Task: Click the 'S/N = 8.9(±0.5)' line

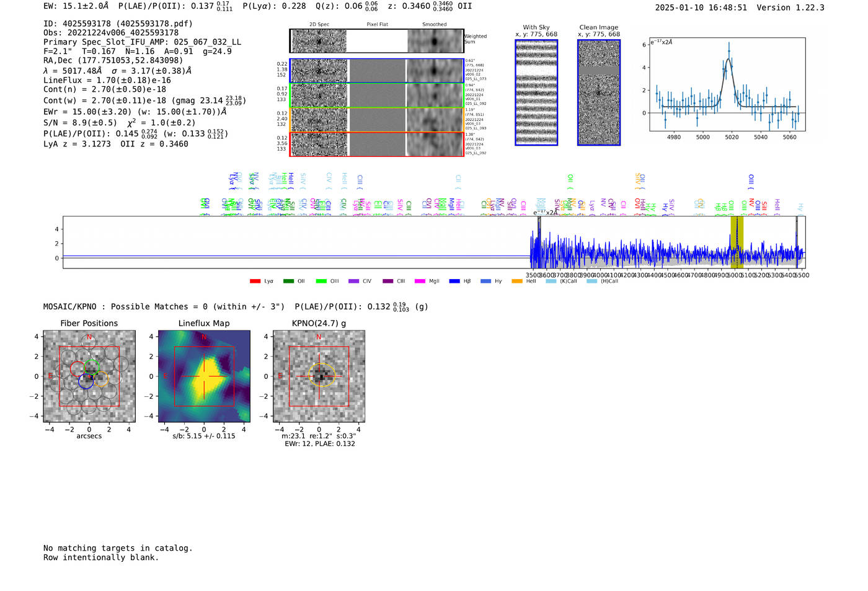Action: pyautogui.click(x=120, y=122)
